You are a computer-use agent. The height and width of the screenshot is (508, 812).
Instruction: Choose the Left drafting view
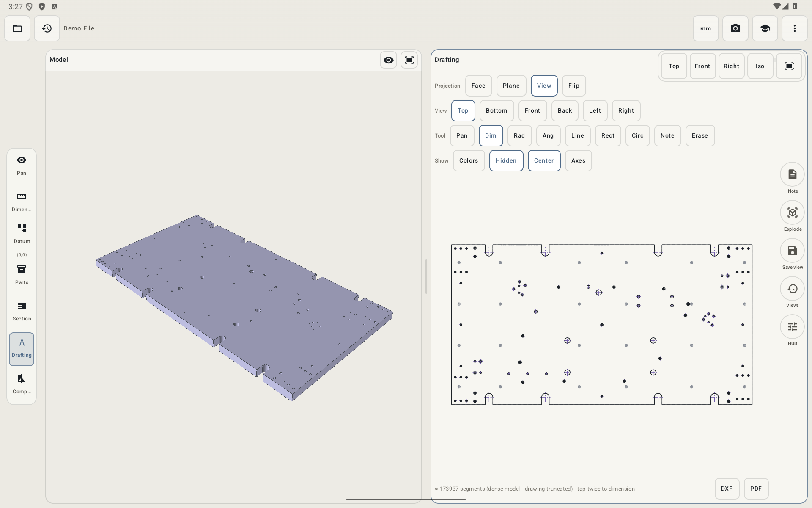(595, 111)
